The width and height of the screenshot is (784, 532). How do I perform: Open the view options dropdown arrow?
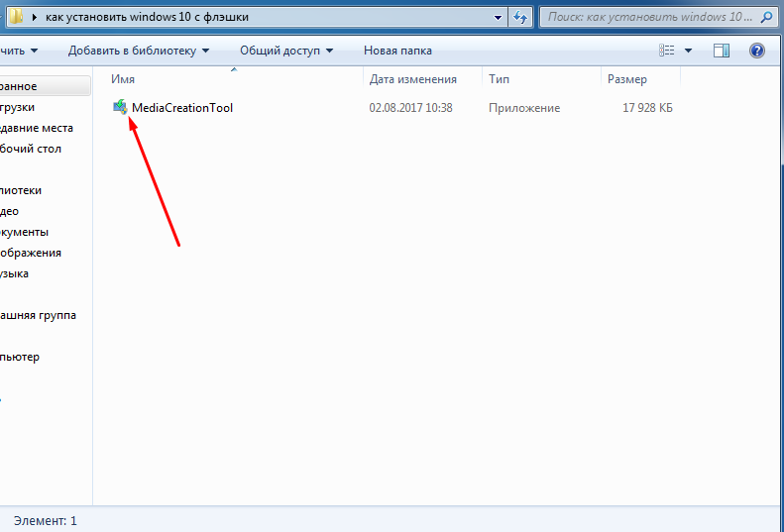point(688,51)
